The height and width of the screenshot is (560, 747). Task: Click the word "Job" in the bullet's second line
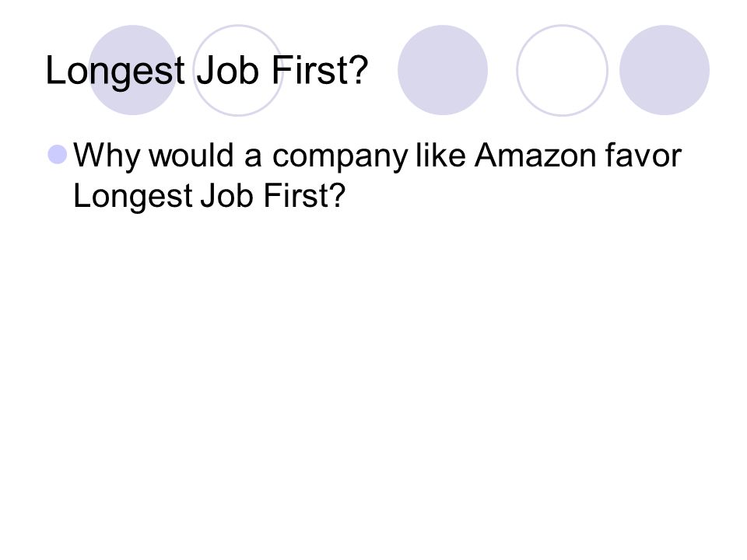point(226,196)
